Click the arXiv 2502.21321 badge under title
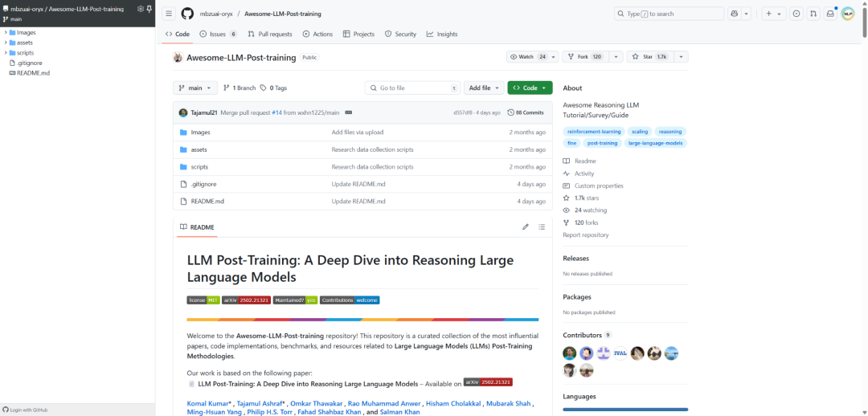 pyautogui.click(x=246, y=300)
